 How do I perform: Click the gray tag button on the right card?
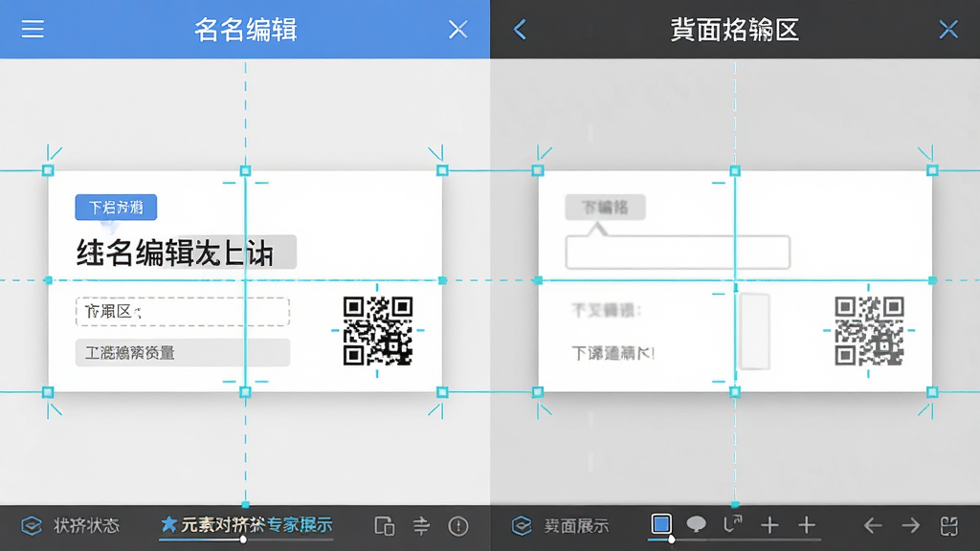[605, 207]
